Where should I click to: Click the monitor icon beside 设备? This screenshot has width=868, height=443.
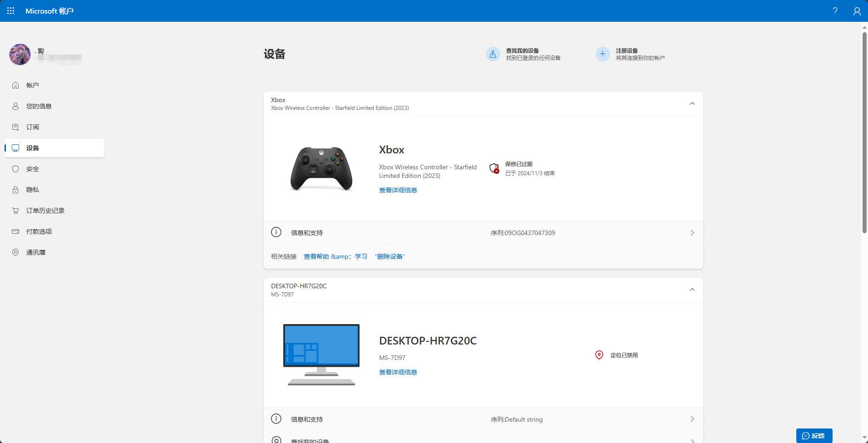pyautogui.click(x=15, y=148)
